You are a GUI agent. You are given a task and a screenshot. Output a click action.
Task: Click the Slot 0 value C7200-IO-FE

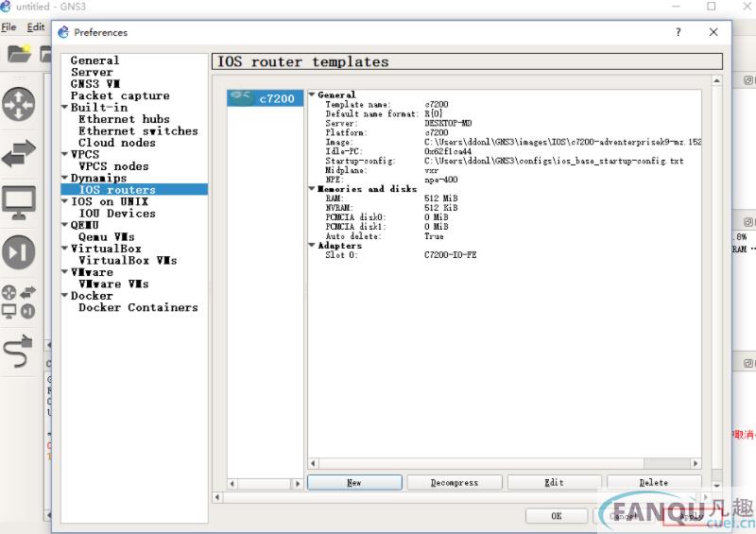pos(451,254)
